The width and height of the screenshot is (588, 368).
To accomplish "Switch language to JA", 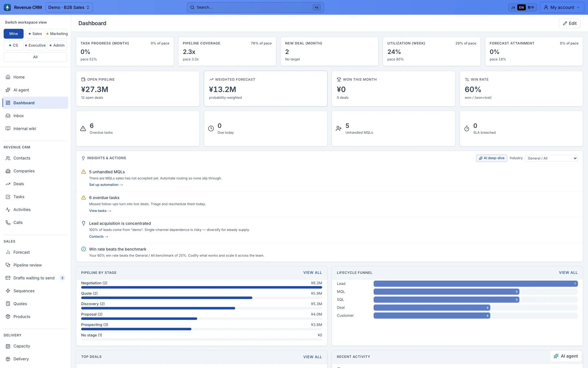I will click(x=513, y=7).
